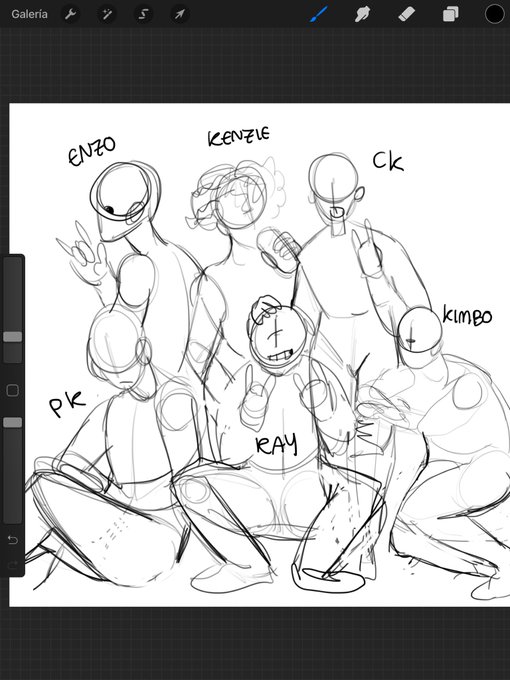Click the ENZO label on canvas
The height and width of the screenshot is (680, 510).
coord(92,151)
